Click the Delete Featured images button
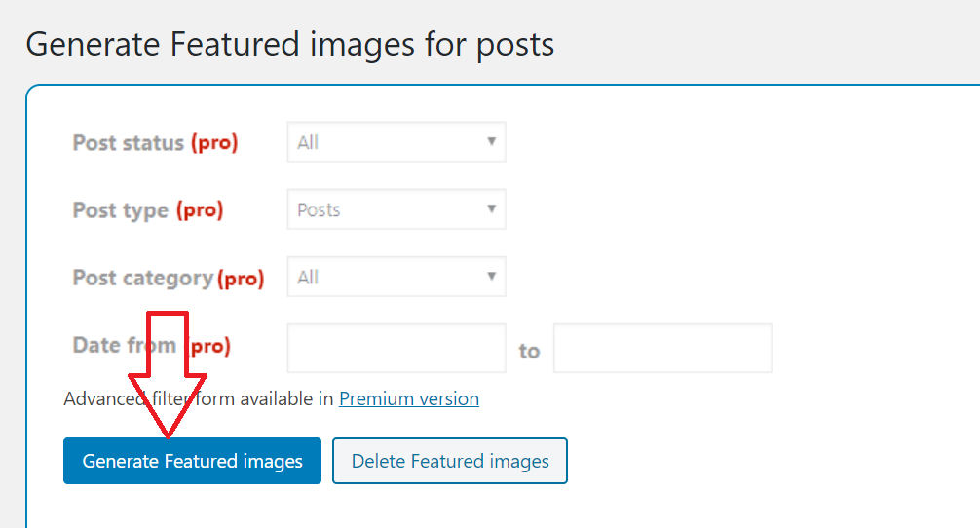 (x=450, y=461)
